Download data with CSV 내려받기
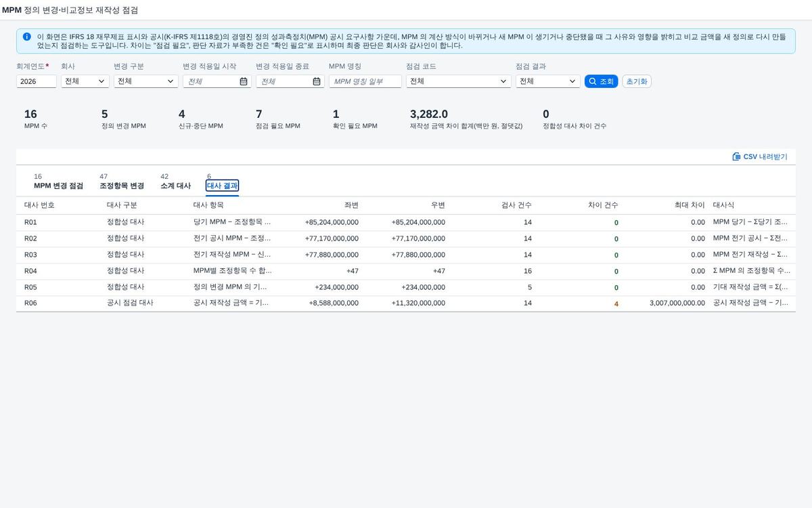The width and height of the screenshot is (812, 508). pos(760,156)
